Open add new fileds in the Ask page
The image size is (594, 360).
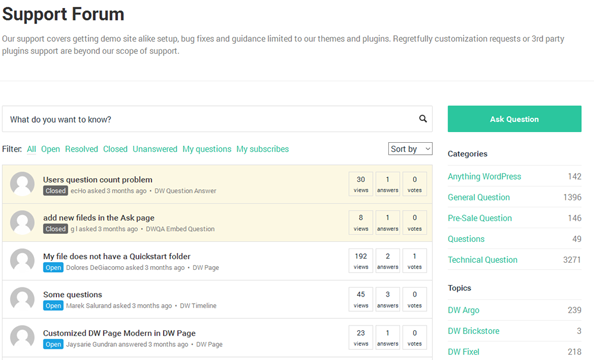99,218
